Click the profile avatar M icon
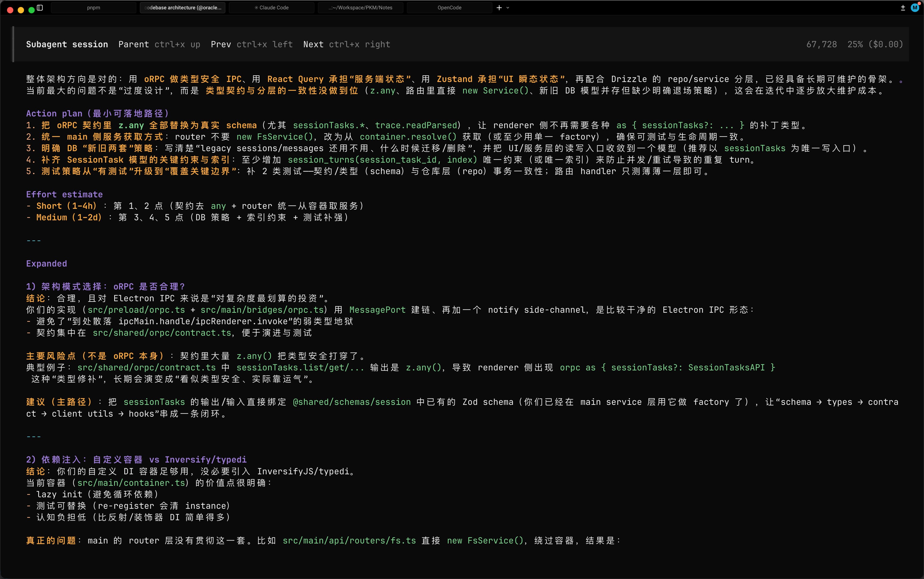The width and height of the screenshot is (924, 579). [x=915, y=8]
